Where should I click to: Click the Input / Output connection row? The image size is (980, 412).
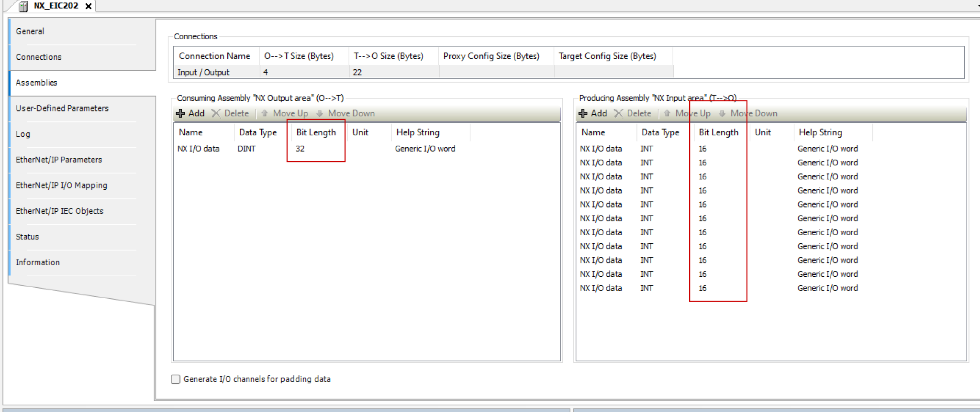click(203, 72)
